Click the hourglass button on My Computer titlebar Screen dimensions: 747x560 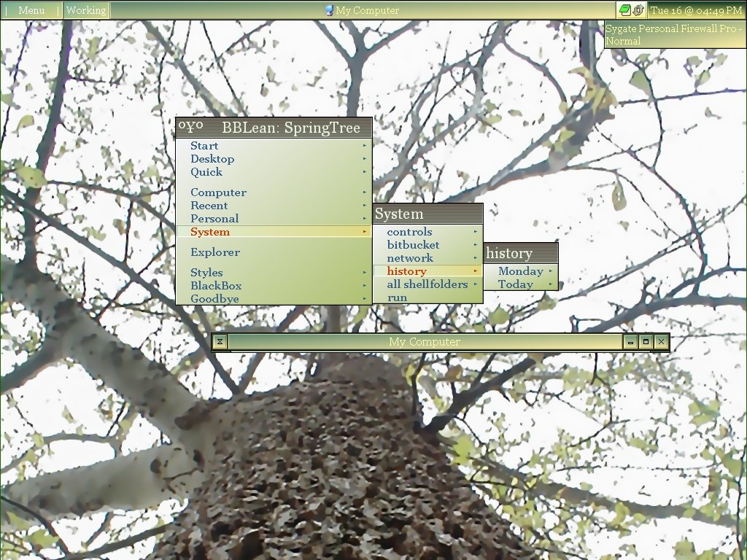[x=220, y=341]
